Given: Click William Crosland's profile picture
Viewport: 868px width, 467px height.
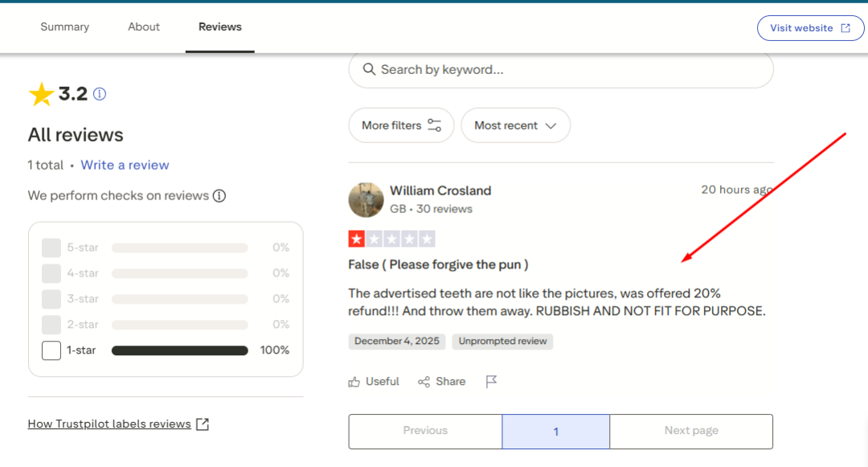Looking at the screenshot, I should 366,200.
